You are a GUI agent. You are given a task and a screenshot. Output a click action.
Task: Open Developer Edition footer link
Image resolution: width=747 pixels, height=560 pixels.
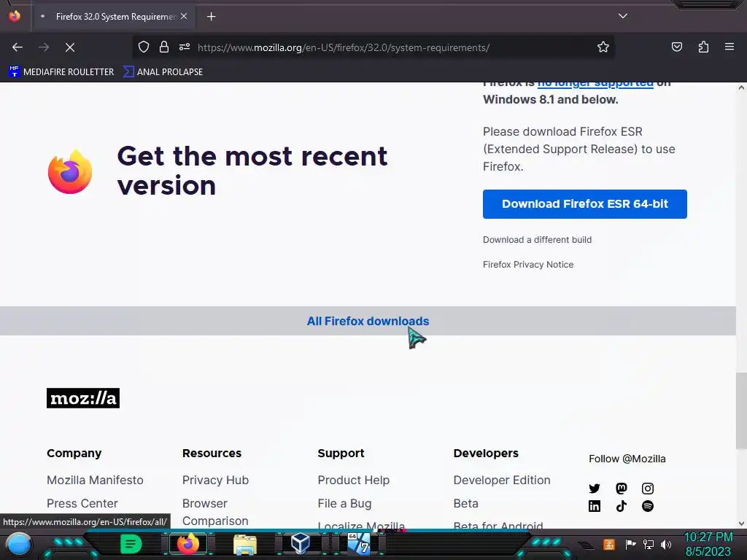(x=502, y=480)
